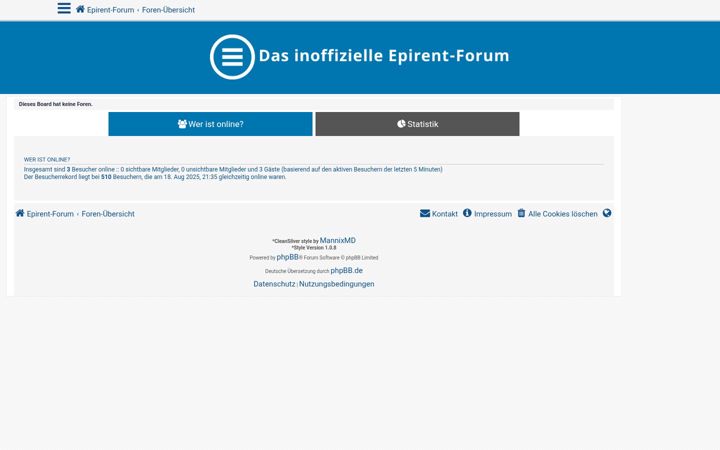Click the WER IST ONLINE? heading link

(x=47, y=160)
